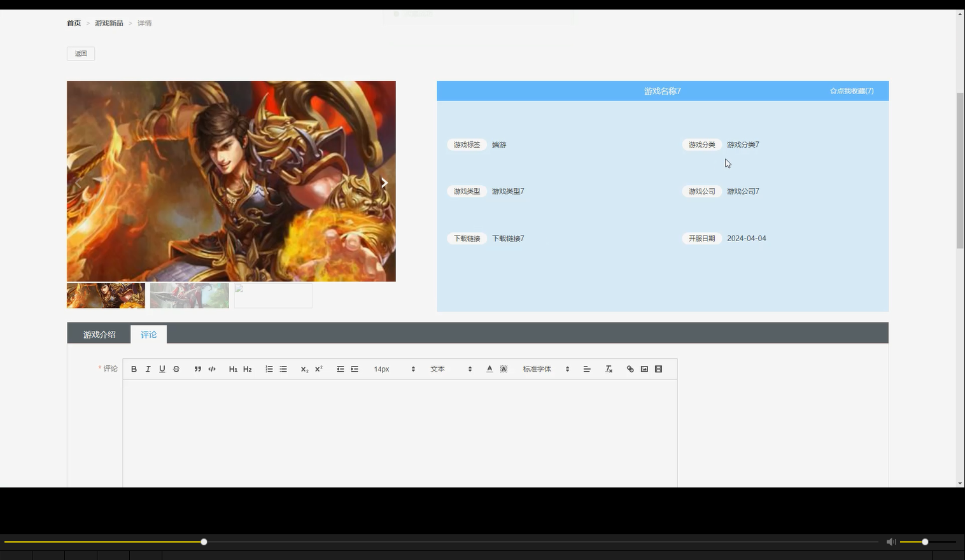The height and width of the screenshot is (560, 965).
Task: Open text color picker
Action: (x=490, y=369)
